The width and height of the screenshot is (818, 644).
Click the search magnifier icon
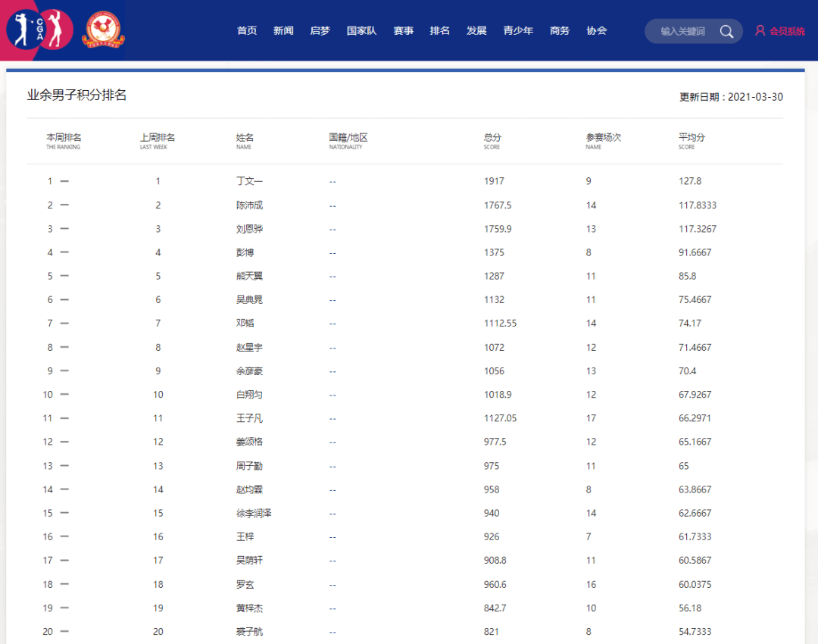click(x=726, y=31)
